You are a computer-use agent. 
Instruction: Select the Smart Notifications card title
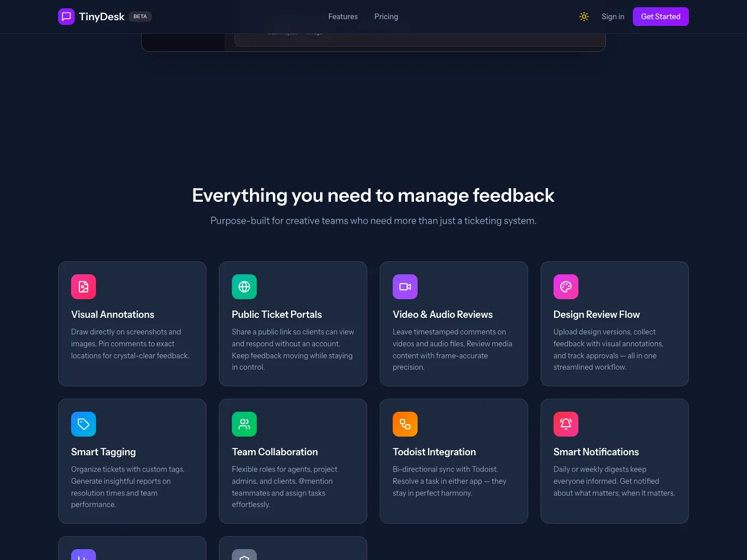[596, 452]
